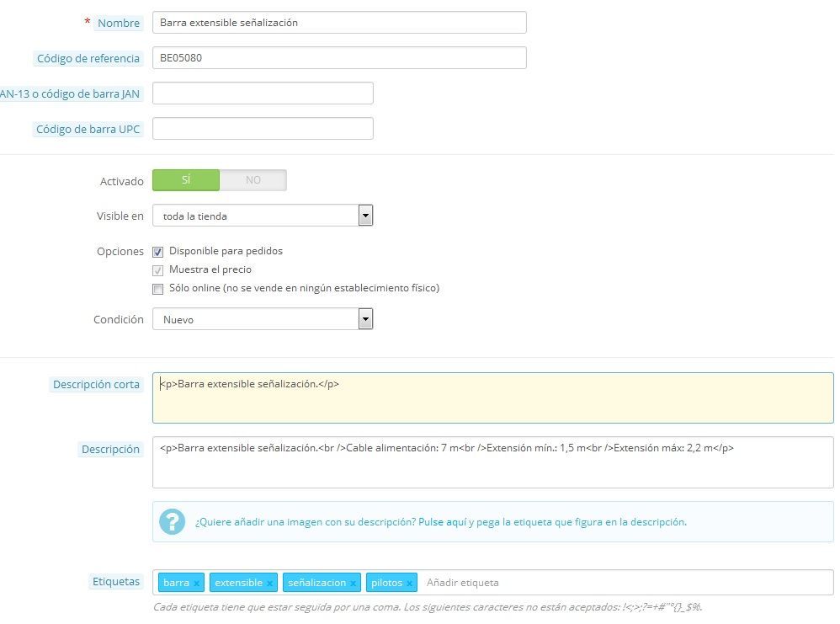Image resolution: width=840 pixels, height=624 pixels.
Task: Click the 'Cada etiqueta tiene que estar' hint
Action: click(428, 607)
